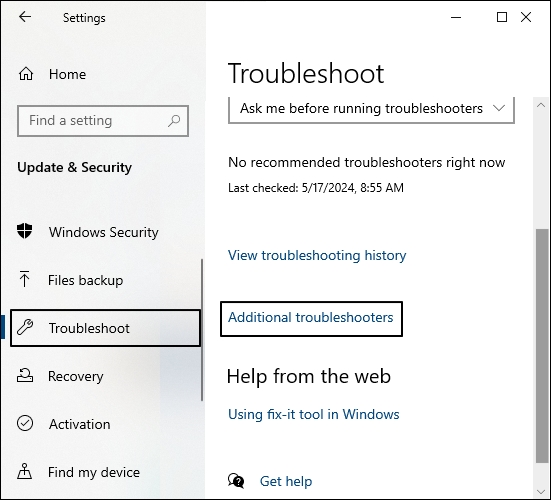
Task: Click the Windows Security shield icon
Action: coord(25,231)
